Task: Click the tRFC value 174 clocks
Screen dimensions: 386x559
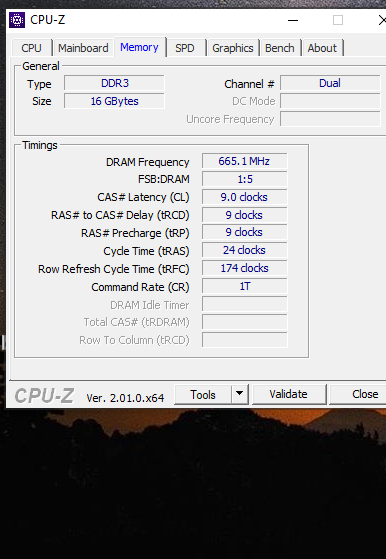Action: point(245,268)
